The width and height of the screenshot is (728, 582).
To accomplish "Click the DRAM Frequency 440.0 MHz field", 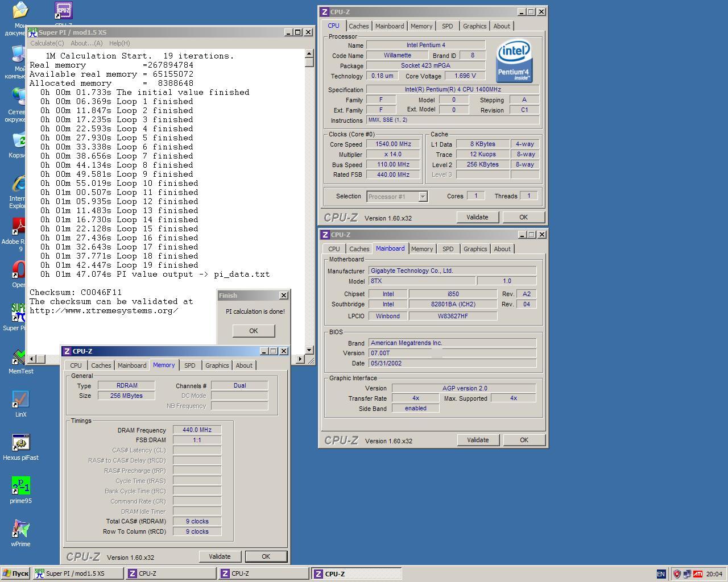I will (197, 430).
